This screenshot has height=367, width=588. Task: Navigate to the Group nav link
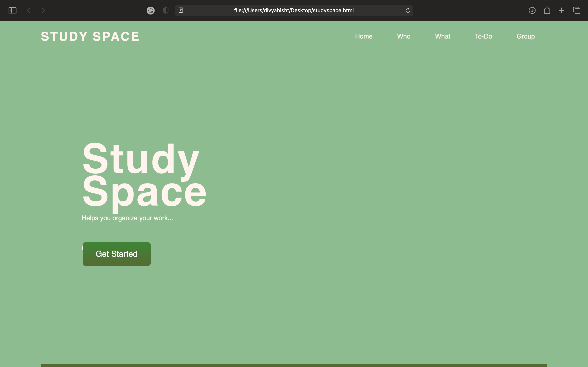(526, 36)
